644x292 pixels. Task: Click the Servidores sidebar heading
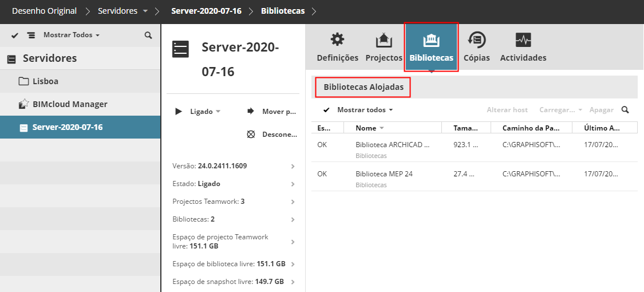pyautogui.click(x=50, y=58)
